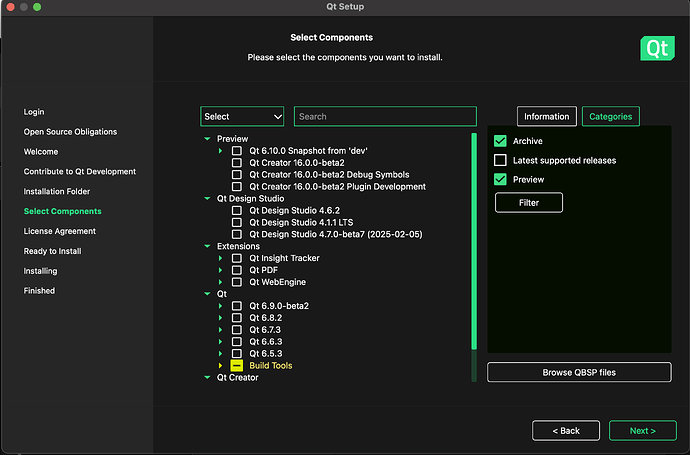The height and width of the screenshot is (455, 690).
Task: Apply categories with Filter button
Action: point(529,202)
